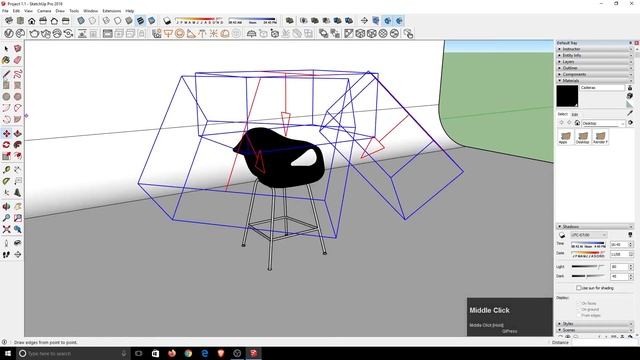The height and width of the screenshot is (360, 640).
Task: Activate the Zoom Extents tool
Action: pos(6,229)
